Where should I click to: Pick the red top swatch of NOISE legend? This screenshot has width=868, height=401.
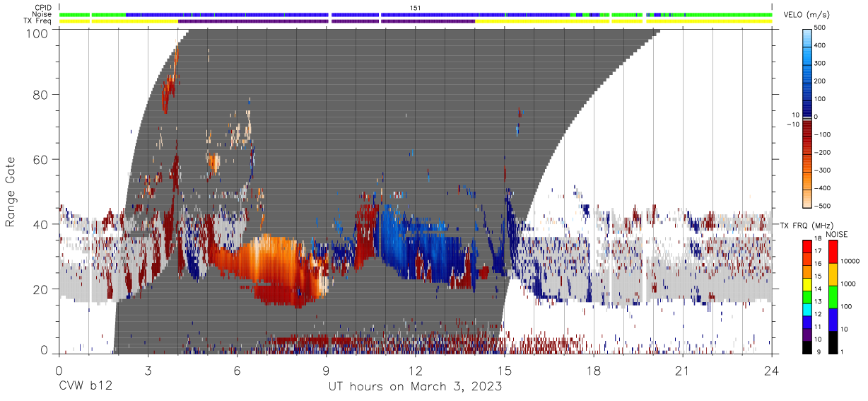coord(832,251)
